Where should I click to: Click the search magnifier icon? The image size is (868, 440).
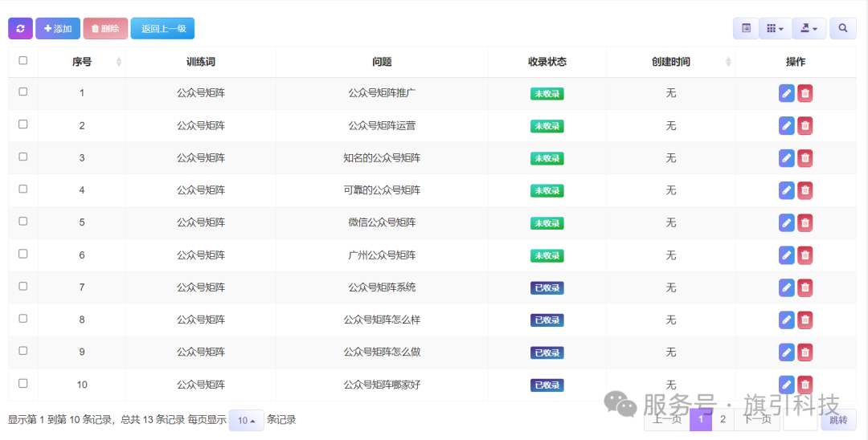point(842,29)
